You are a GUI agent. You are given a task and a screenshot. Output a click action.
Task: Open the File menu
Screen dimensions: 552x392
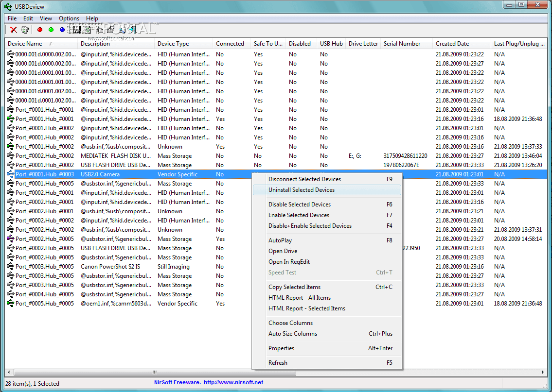tap(12, 18)
